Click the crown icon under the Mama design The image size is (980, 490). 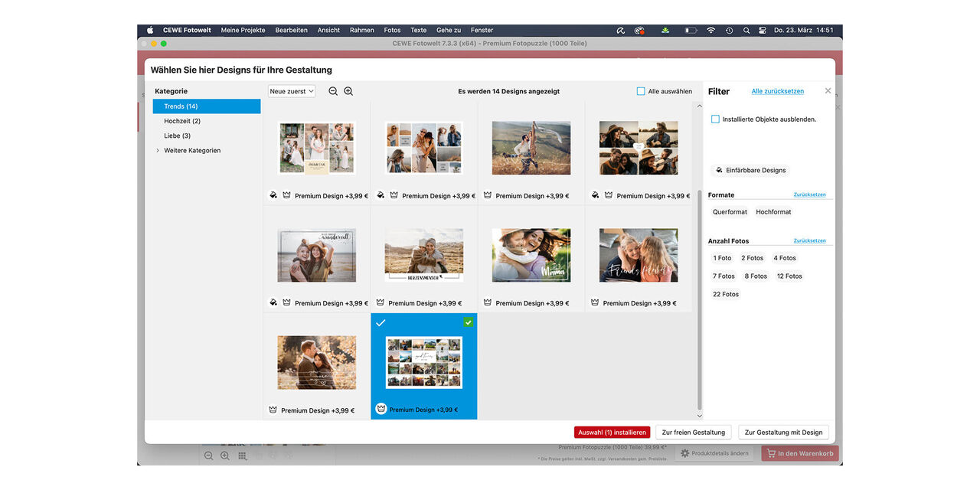coord(488,302)
